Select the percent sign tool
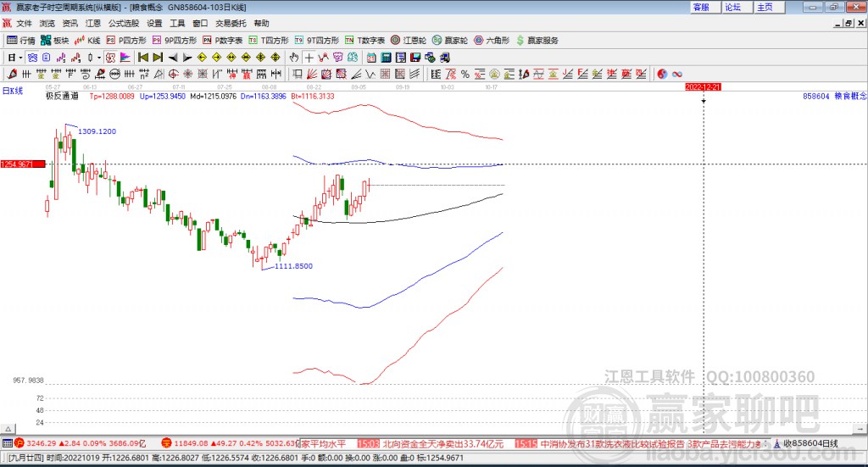868x467 pixels. [465, 74]
